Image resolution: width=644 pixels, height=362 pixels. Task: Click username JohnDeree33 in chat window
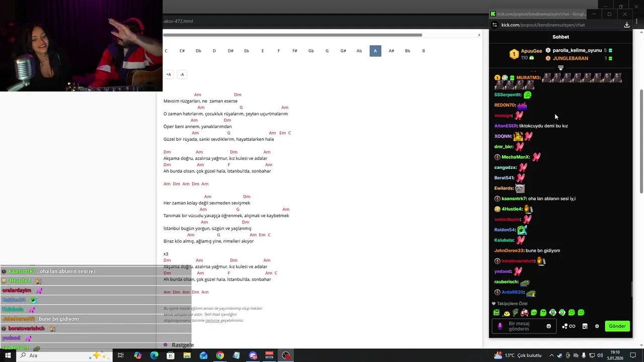pos(509,250)
